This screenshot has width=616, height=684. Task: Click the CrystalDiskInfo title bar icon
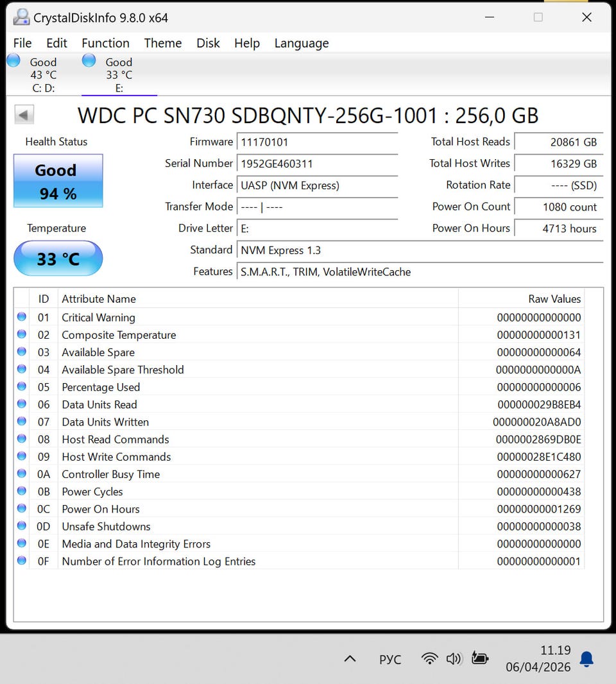coord(21,17)
